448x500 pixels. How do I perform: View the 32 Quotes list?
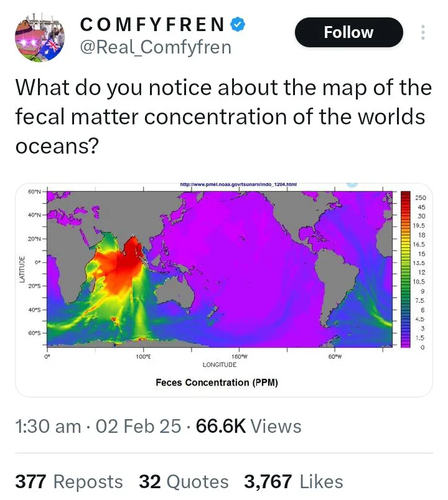[x=184, y=481]
